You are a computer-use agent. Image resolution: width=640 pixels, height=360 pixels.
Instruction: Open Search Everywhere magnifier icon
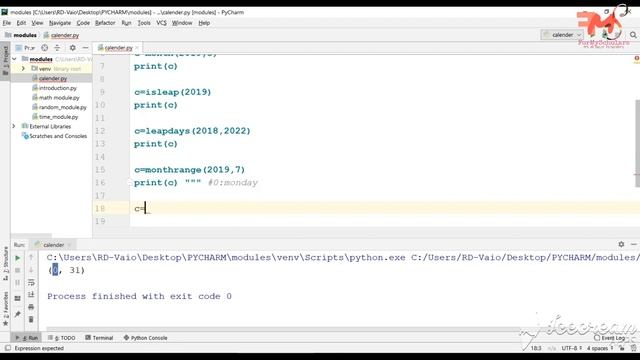coord(633,35)
